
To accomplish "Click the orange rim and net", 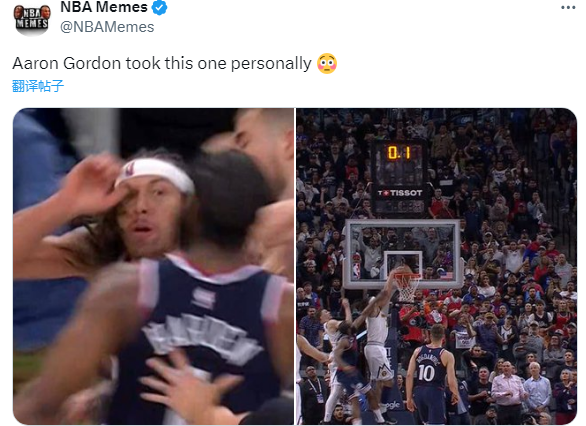I will click(x=408, y=286).
